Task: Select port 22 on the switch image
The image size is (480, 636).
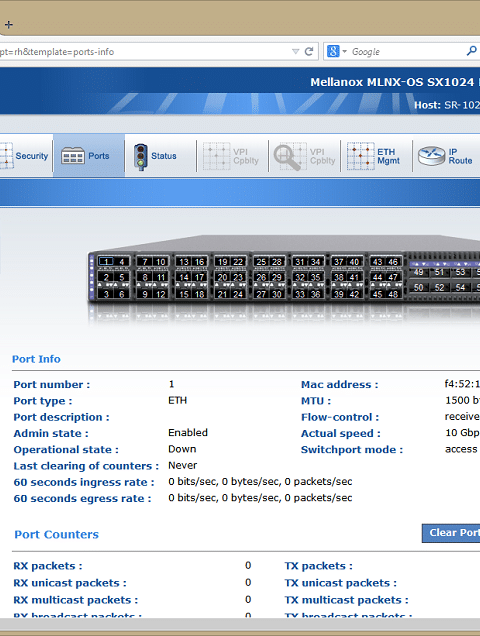Action: click(238, 262)
